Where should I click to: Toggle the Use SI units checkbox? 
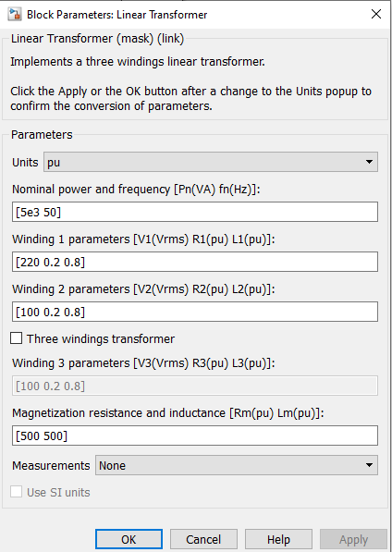tap(17, 492)
